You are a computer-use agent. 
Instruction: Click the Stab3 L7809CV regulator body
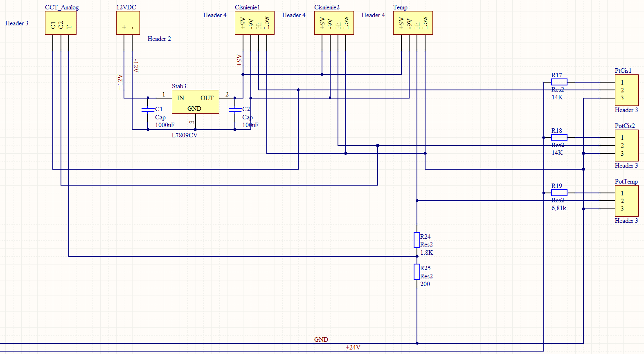[x=195, y=102]
